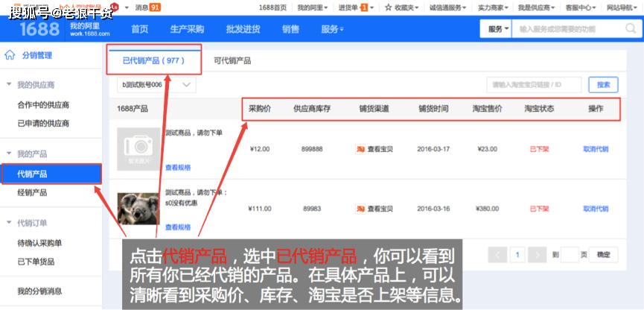Open the 首页 navigation item
The image size is (644, 310).
(140, 29)
